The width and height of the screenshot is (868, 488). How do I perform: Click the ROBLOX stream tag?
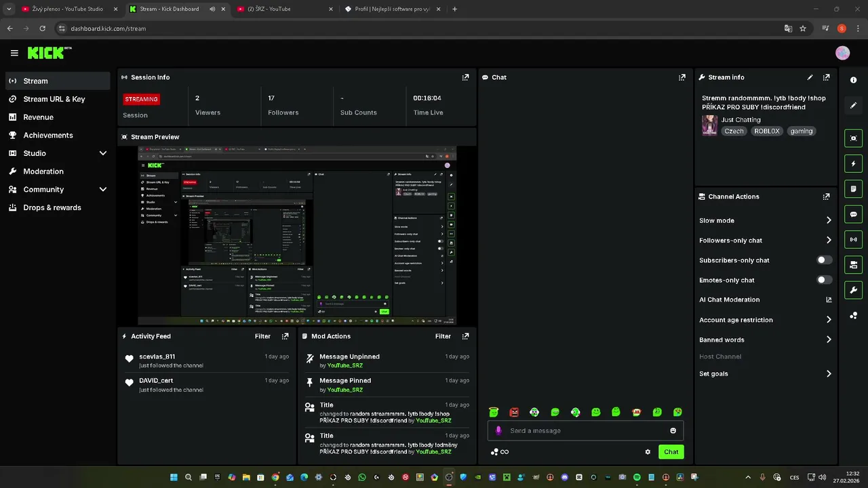[767, 131]
